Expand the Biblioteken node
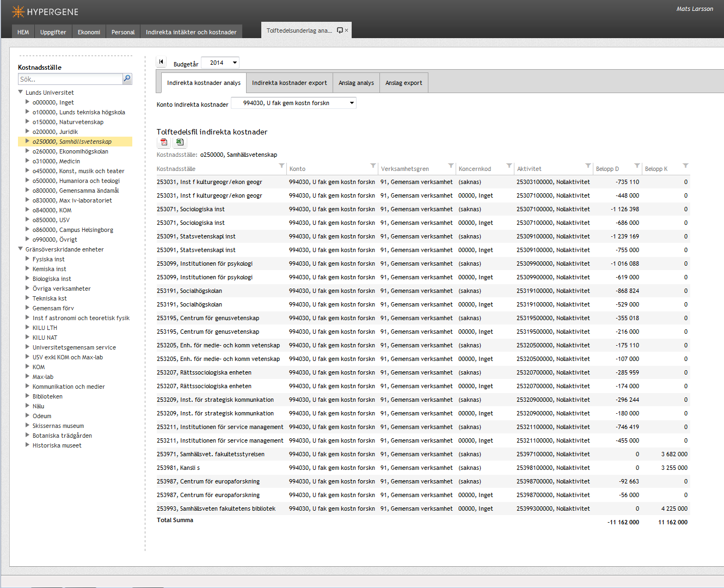Screen dimensions: 724x588 27,396
